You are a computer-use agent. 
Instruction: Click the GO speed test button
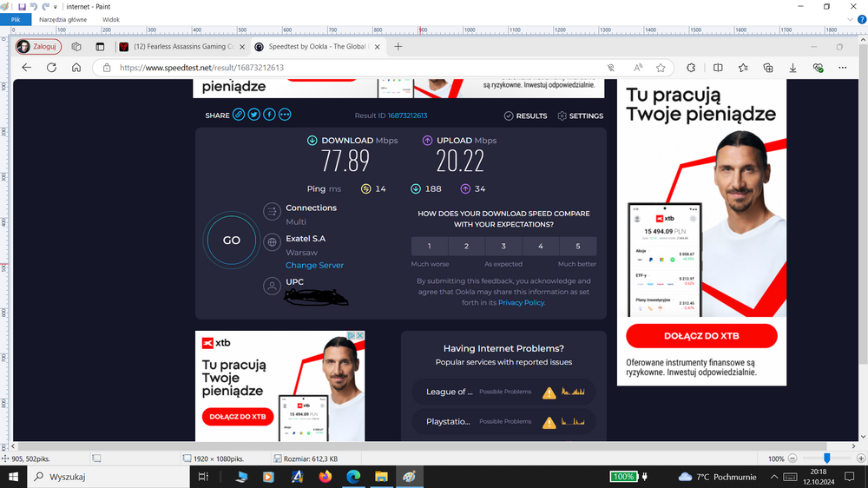232,241
